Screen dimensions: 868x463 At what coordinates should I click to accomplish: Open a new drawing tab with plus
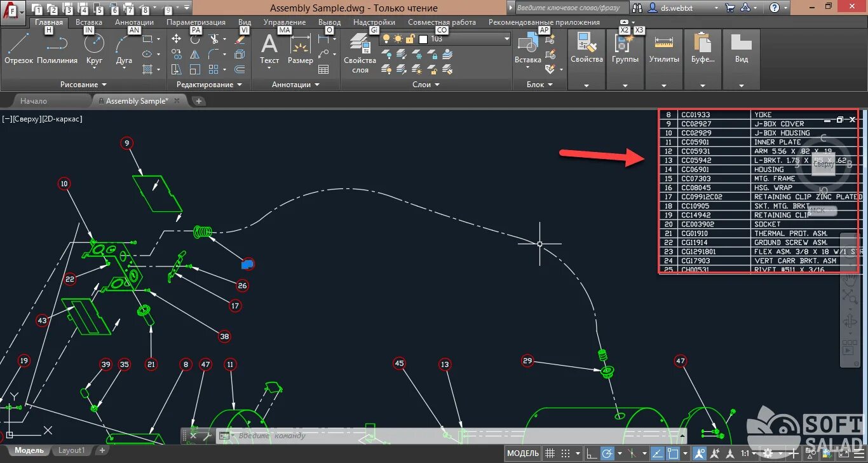coord(198,101)
